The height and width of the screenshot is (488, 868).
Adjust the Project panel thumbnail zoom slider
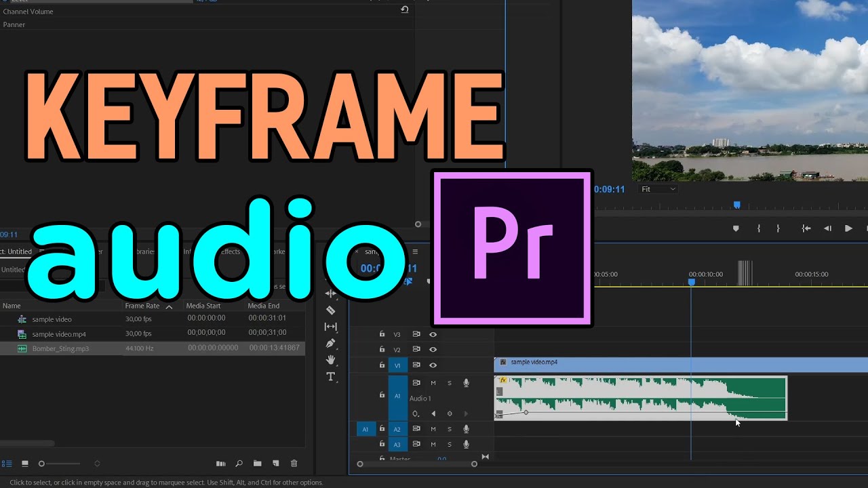[60, 464]
